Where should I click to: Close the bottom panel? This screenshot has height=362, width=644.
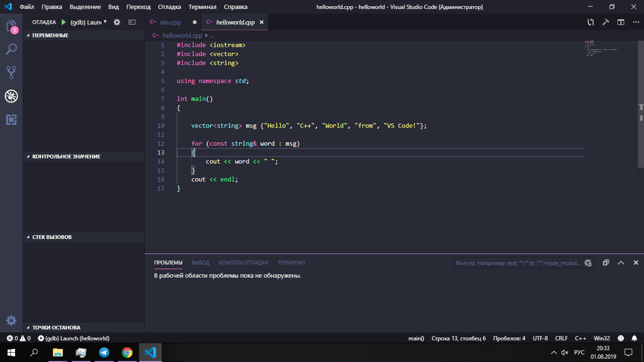click(636, 263)
